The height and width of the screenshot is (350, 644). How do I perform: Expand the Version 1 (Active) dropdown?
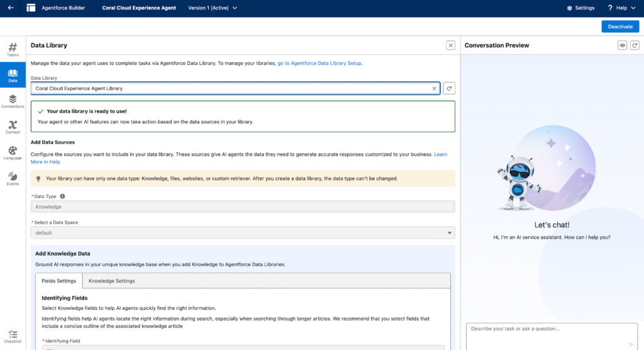tap(213, 8)
